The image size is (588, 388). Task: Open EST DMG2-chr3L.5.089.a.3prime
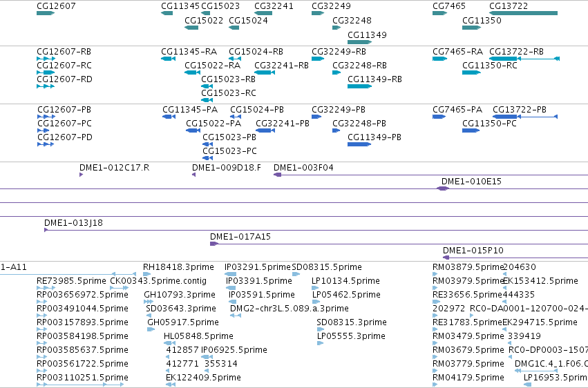pos(290,309)
